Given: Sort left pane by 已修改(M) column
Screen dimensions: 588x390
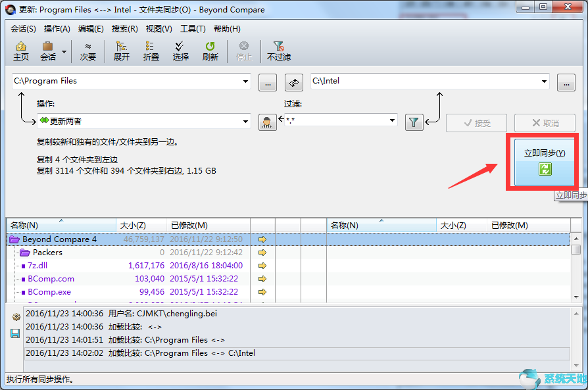Looking at the screenshot, I should [x=208, y=226].
